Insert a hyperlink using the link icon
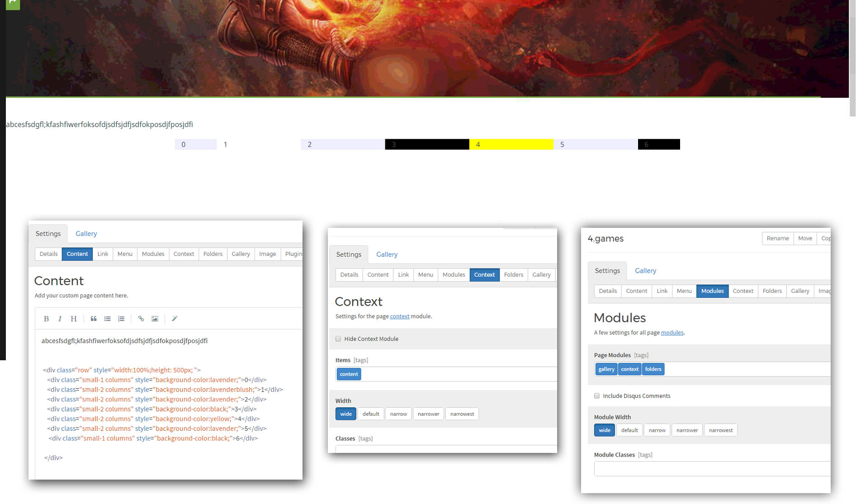 click(x=141, y=319)
